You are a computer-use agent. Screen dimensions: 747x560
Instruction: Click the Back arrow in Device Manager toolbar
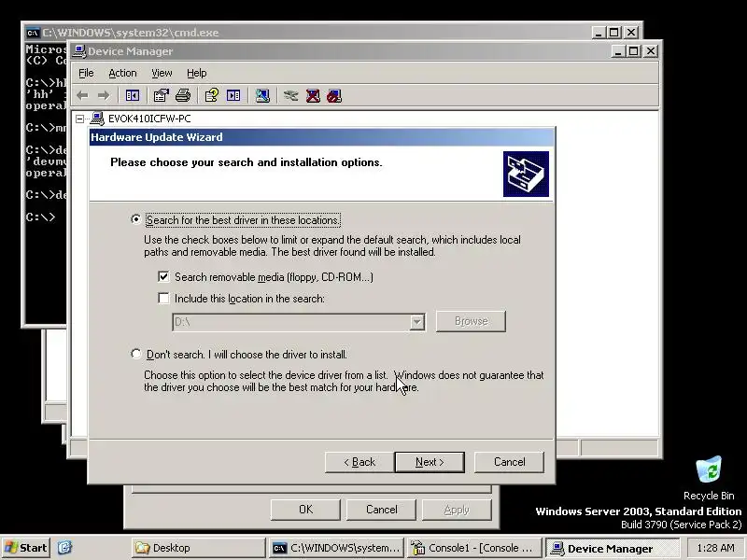tap(82, 96)
